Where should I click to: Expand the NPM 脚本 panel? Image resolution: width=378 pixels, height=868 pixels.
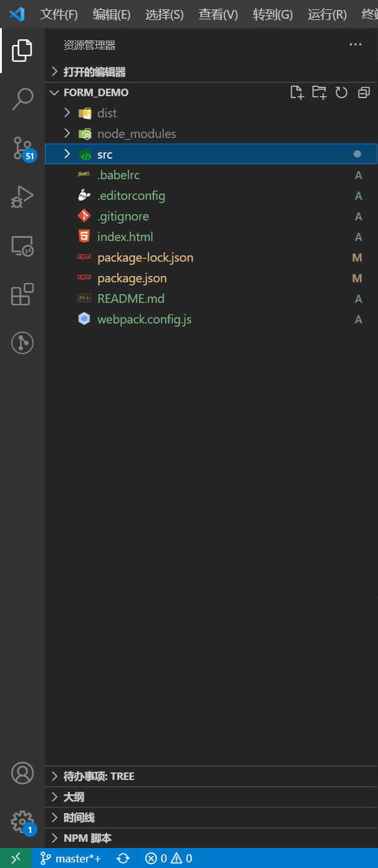click(x=87, y=838)
